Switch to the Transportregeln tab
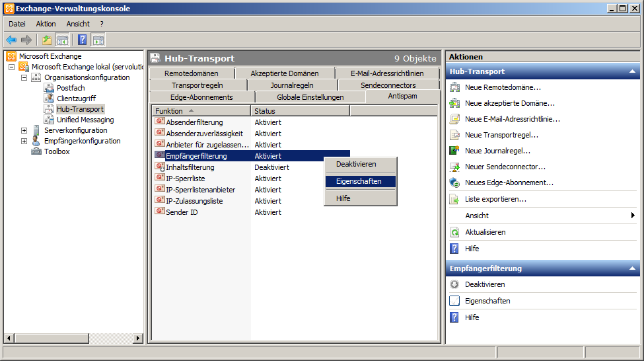The width and height of the screenshot is (644, 361). pyautogui.click(x=198, y=85)
